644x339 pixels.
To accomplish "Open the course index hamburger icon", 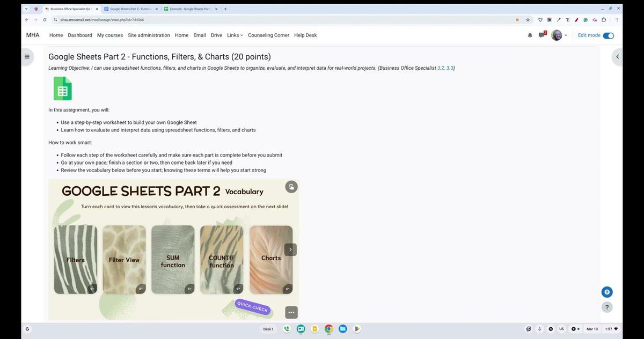I will (27, 56).
